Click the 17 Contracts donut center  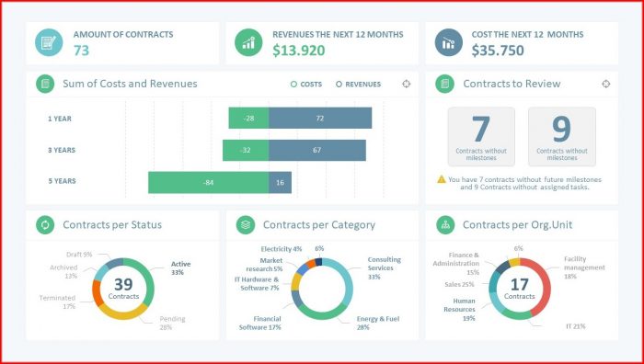(x=520, y=289)
